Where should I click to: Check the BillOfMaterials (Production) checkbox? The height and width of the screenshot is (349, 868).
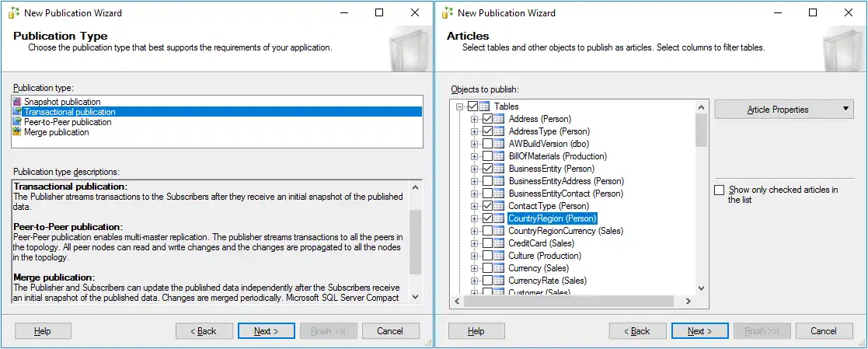[x=487, y=156]
